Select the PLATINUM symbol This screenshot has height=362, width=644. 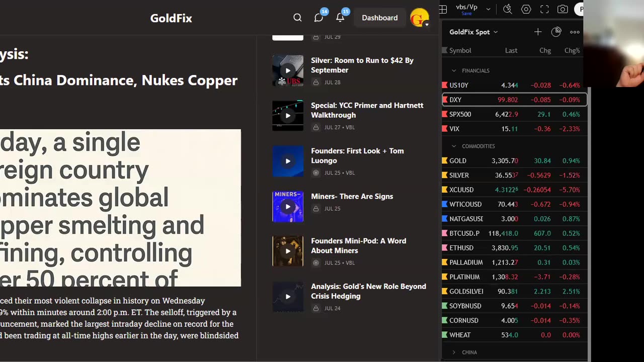coord(464,277)
